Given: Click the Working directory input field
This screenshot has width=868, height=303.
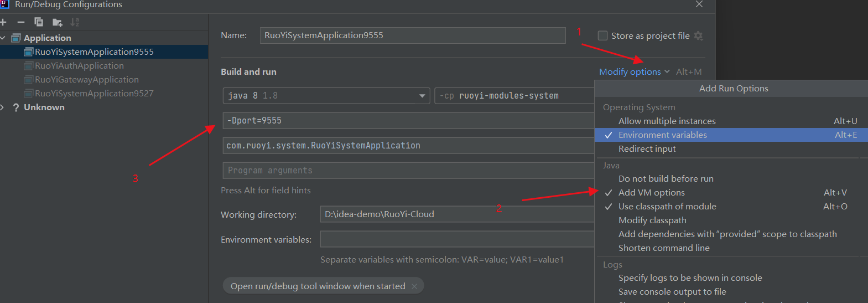Looking at the screenshot, I should tap(456, 214).
